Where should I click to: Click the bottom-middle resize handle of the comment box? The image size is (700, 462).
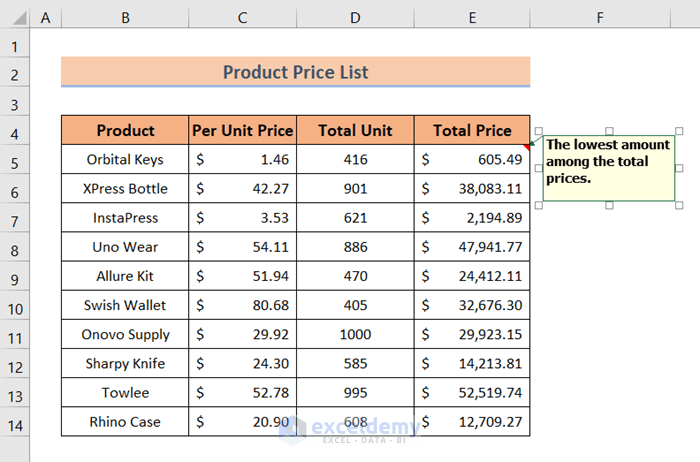pos(610,205)
